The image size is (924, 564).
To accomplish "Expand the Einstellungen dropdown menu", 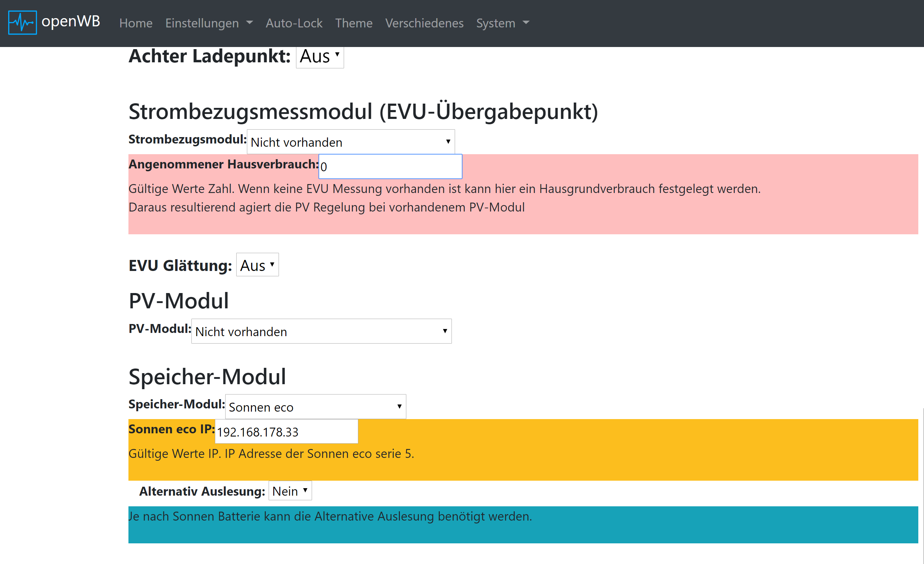I will [202, 23].
